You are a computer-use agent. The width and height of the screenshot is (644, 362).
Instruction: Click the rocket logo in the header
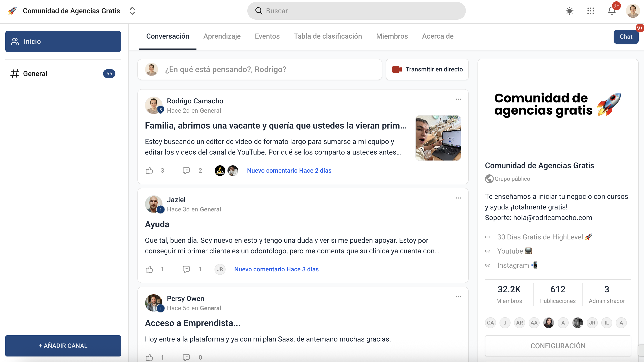[12, 11]
